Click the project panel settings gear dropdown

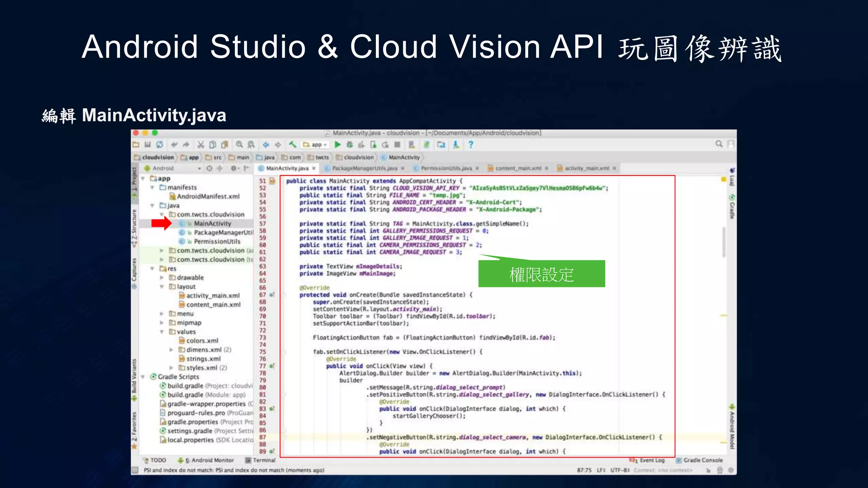tap(235, 168)
